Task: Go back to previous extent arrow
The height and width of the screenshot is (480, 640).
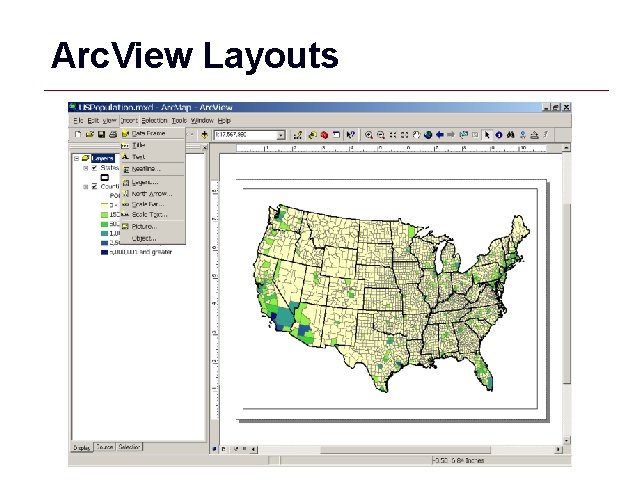Action: pos(440,135)
